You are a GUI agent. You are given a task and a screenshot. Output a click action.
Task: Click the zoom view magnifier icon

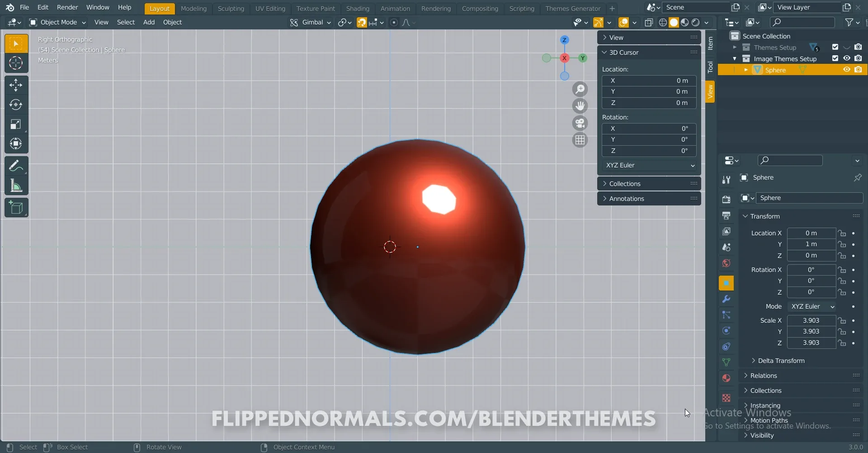tap(580, 89)
